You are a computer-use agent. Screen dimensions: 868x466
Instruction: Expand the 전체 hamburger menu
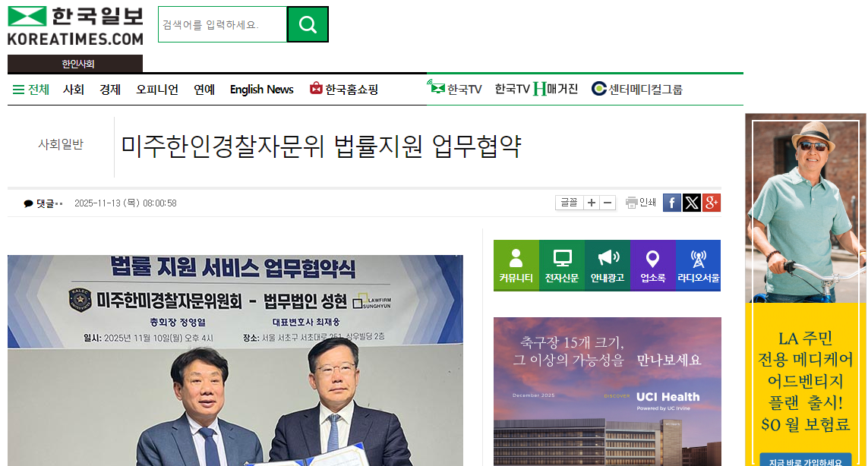(31, 89)
